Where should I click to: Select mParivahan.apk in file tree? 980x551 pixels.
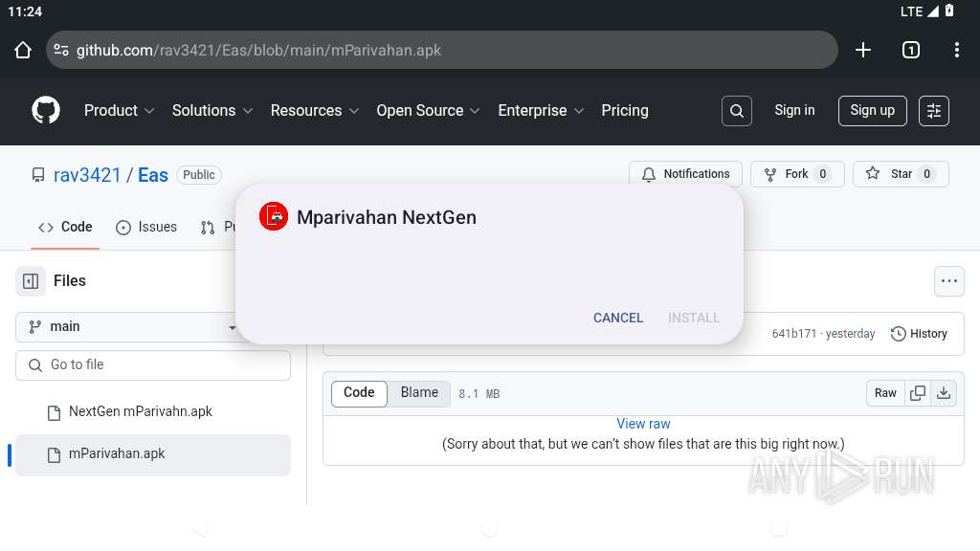(153, 454)
